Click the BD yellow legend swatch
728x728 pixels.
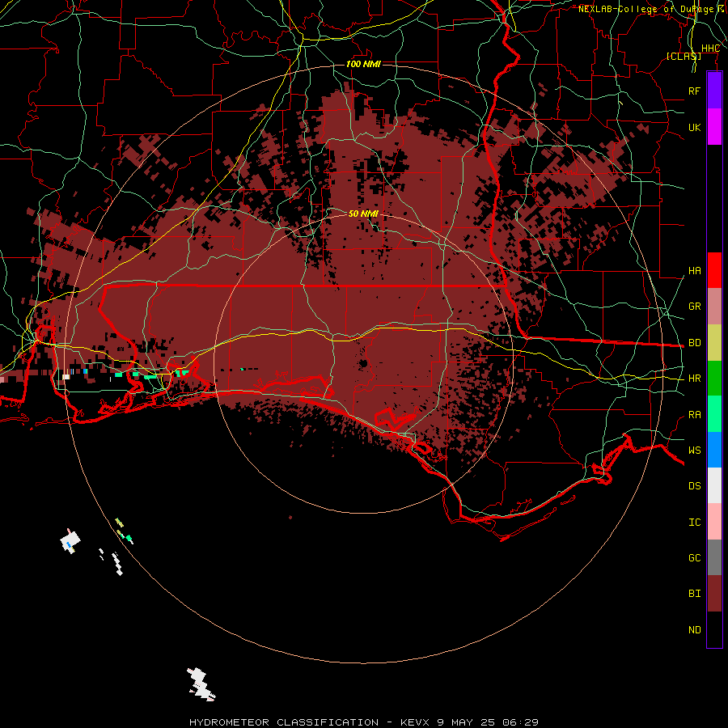(x=714, y=343)
